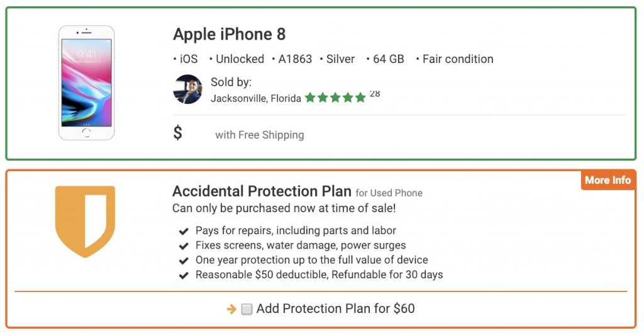Click the seller's profile avatar photo
The width and height of the screenshot is (644, 335).
187,89
